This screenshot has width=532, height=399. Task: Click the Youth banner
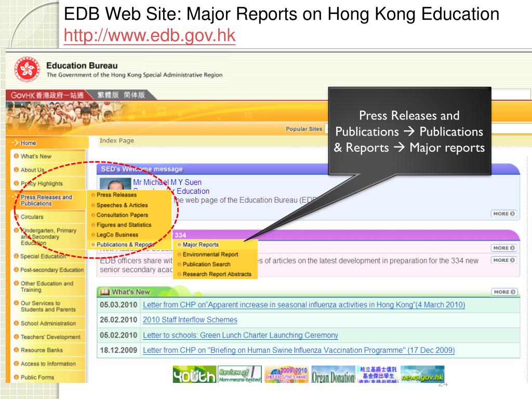pos(194,374)
